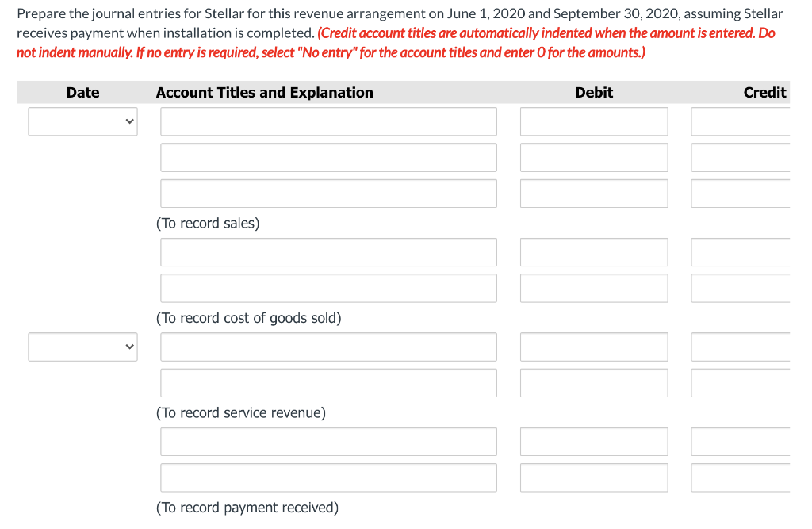This screenshot has width=812, height=529.
Task: Focus the first debit field in the sales entry
Action: 594,121
